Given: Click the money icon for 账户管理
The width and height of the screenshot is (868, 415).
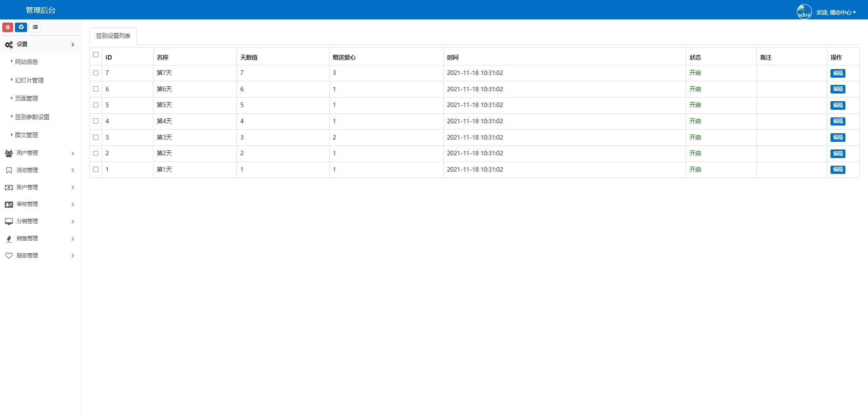Looking at the screenshot, I should [9, 187].
